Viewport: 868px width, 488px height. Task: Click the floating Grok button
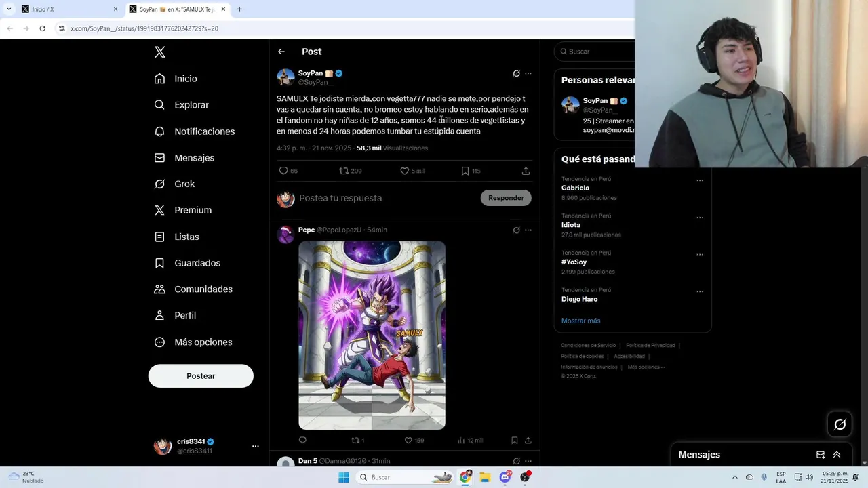[840, 424]
